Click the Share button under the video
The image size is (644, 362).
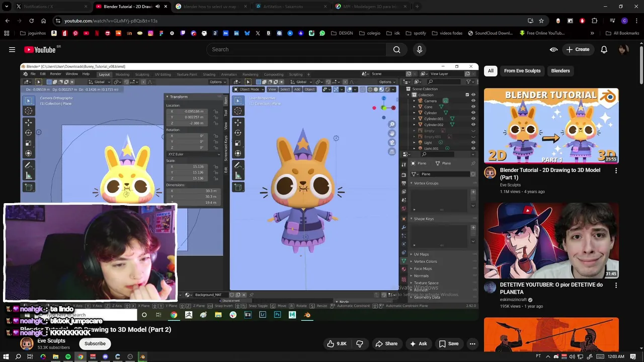[386, 344]
